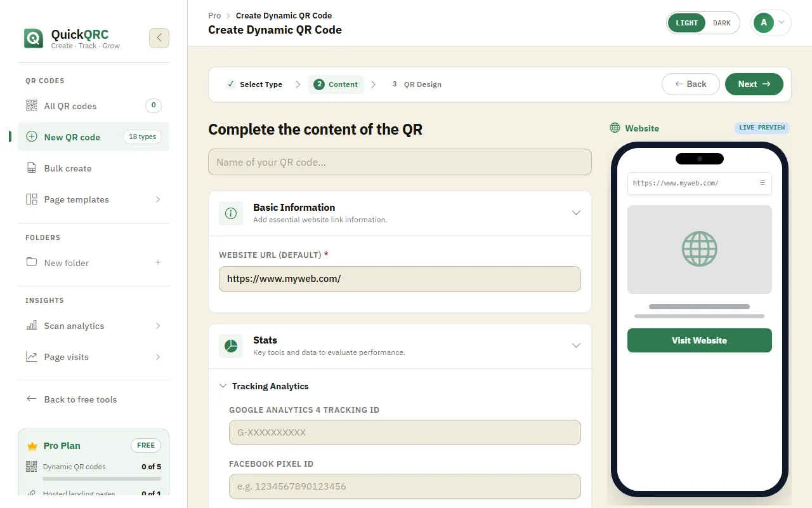
Task: Switch theme to Dark mode
Action: pyautogui.click(x=722, y=23)
